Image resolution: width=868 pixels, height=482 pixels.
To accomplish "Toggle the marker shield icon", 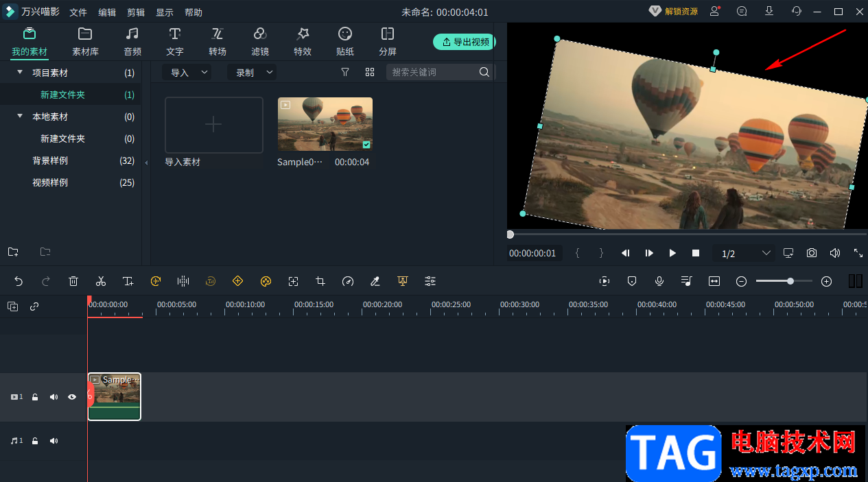I will click(632, 281).
